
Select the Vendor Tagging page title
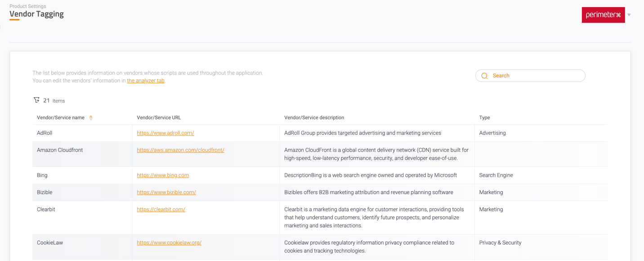(36, 14)
